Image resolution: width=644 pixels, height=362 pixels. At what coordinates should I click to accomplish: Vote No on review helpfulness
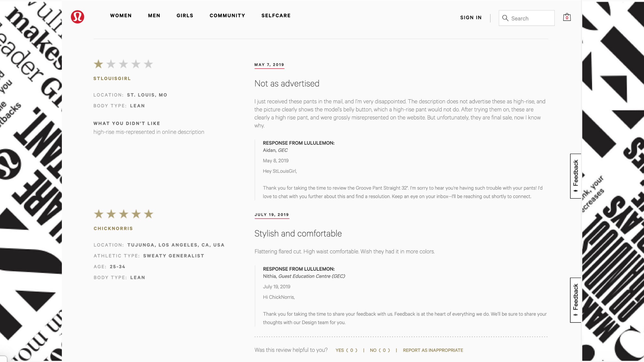380,350
